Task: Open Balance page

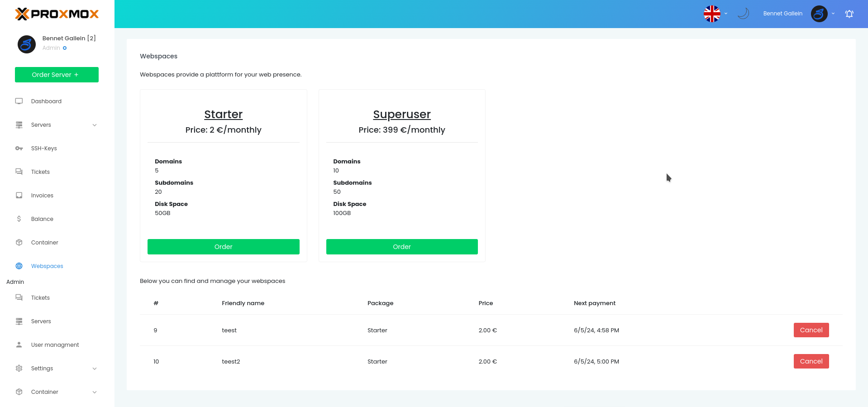Action: point(42,219)
